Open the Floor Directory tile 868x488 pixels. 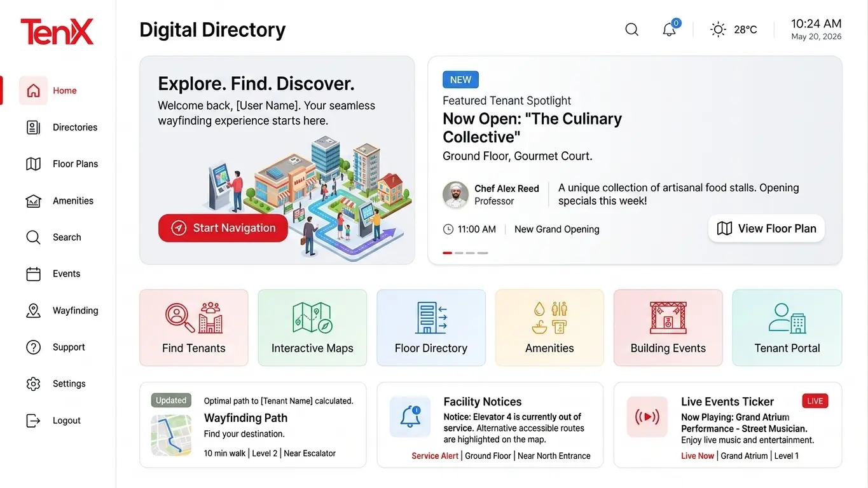[431, 328]
